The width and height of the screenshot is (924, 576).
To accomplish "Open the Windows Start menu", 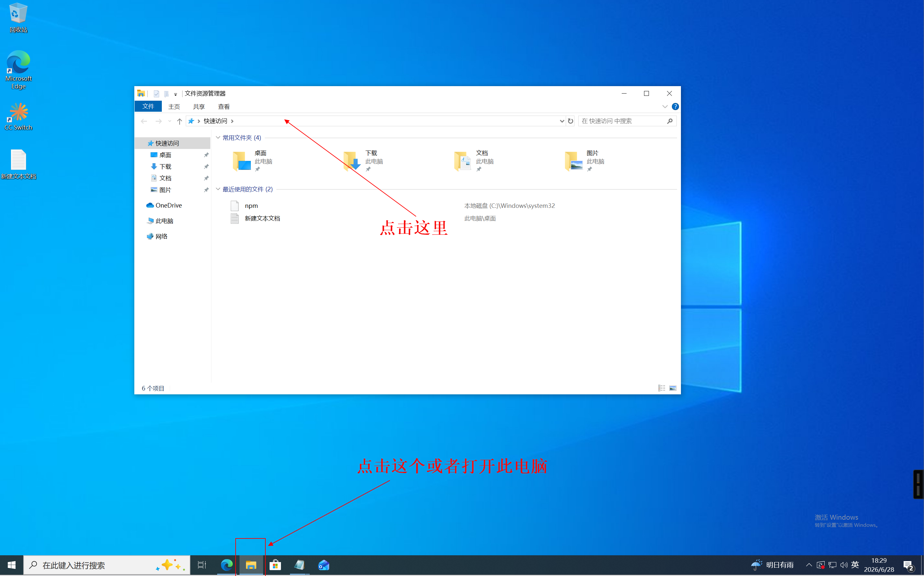I will [x=11, y=565].
